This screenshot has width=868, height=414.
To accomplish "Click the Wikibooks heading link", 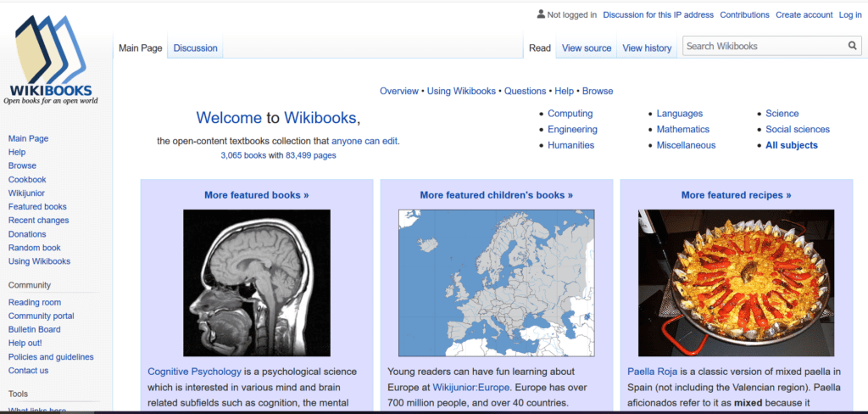I will [x=320, y=117].
